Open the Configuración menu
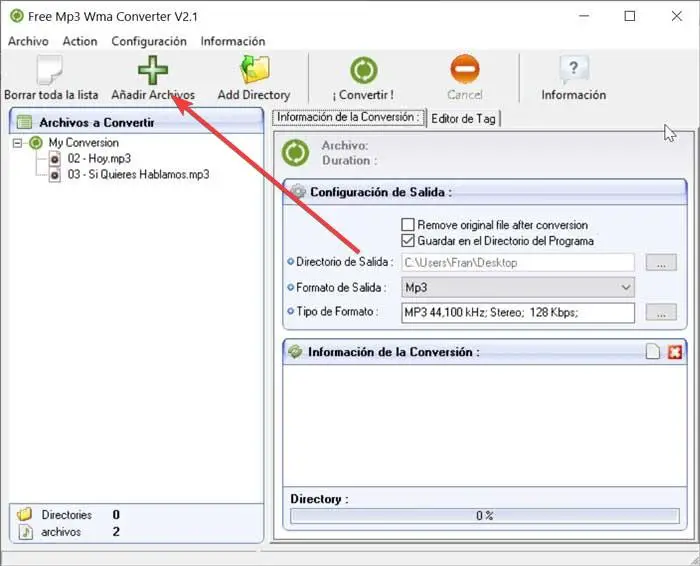Viewport: 700px width, 566px height. pos(149,41)
